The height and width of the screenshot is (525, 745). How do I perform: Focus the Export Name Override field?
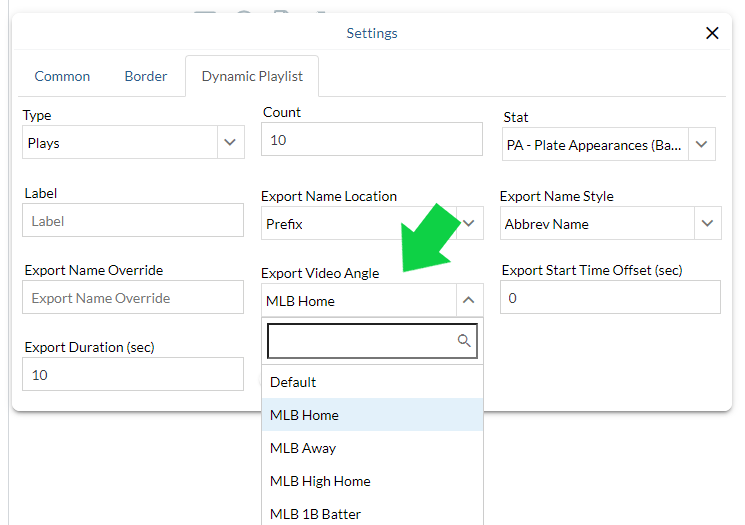point(133,298)
